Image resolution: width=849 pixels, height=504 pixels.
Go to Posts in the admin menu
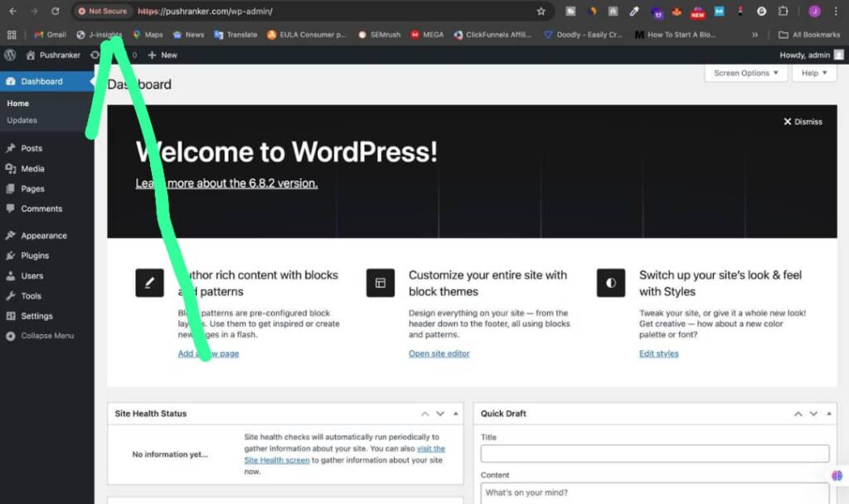click(x=32, y=148)
